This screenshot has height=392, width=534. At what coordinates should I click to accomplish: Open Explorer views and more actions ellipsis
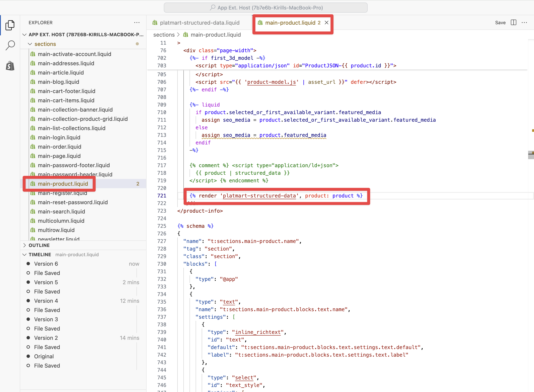(137, 23)
